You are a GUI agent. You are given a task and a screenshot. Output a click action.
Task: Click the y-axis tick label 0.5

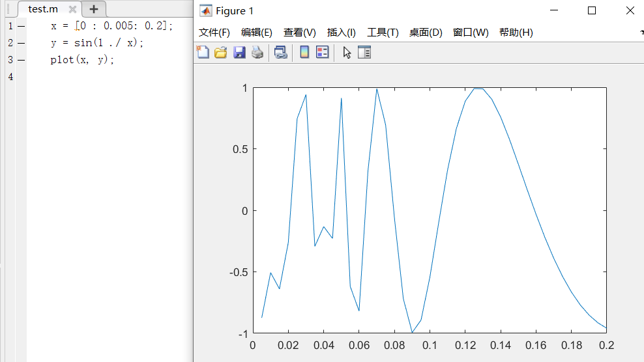[241, 149]
